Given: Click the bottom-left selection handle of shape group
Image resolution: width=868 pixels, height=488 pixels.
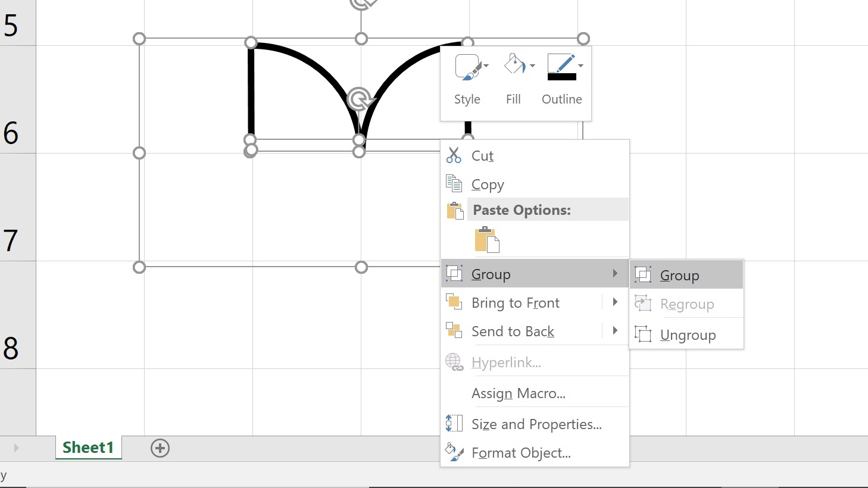Looking at the screenshot, I should 139,267.
